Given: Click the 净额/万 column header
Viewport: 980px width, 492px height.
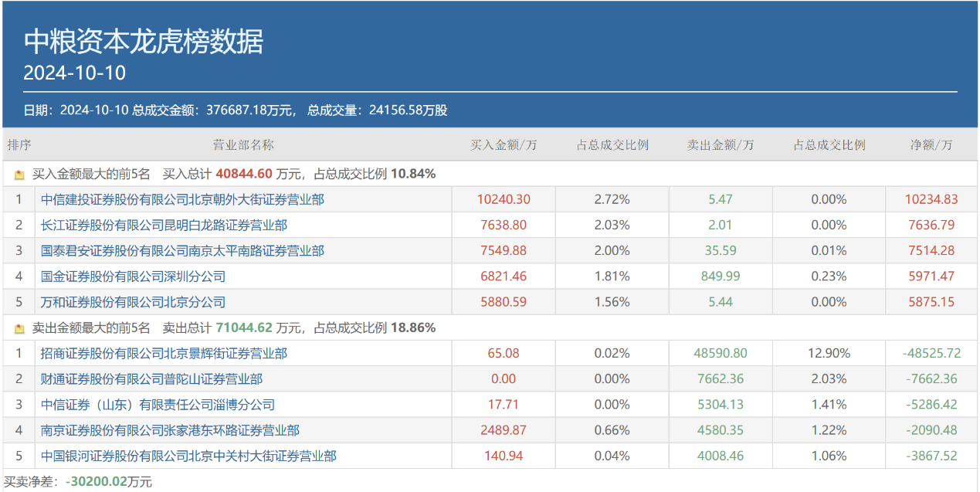Looking at the screenshot, I should [x=931, y=145].
